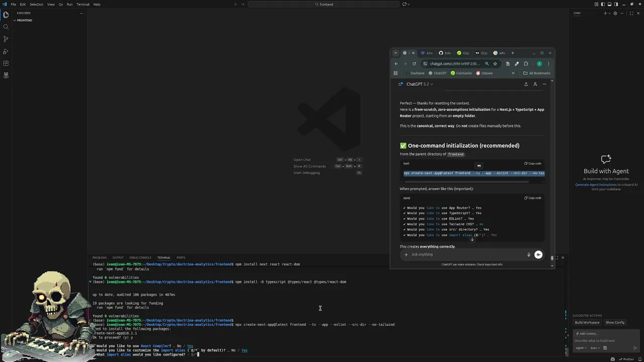Open chat settings gear icon
The image size is (644, 362).
coord(615,13)
